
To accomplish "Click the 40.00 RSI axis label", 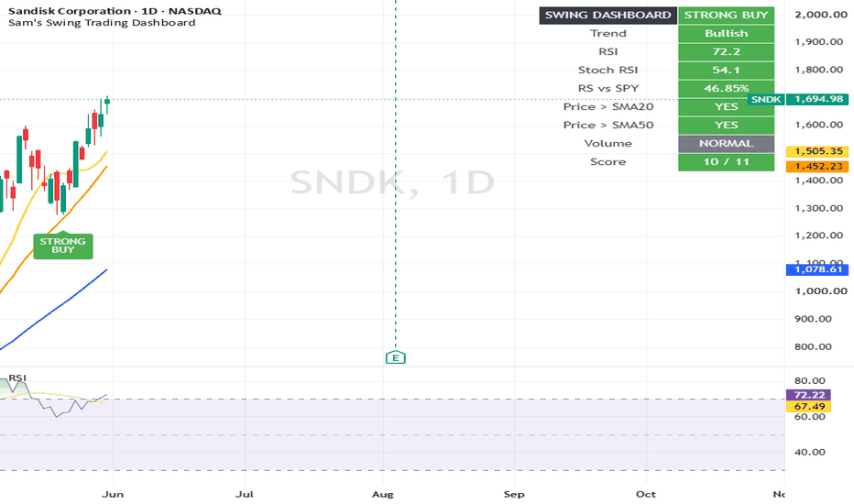I will 810,452.
